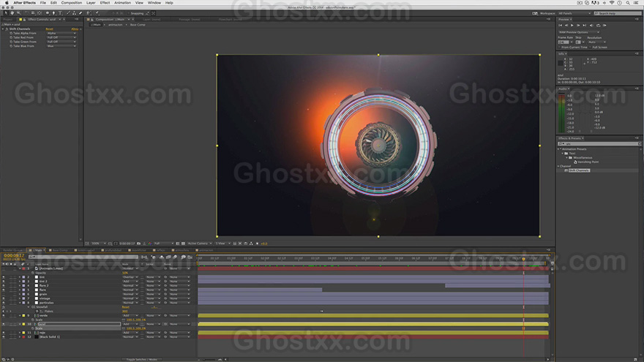Open the Animation menu
This screenshot has width=644, height=362.
pos(122,3)
